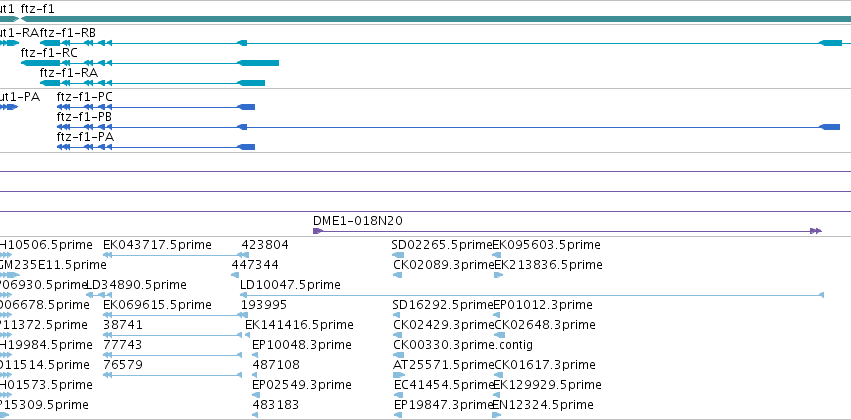Image resolution: width=851 pixels, height=420 pixels.
Task: Click the DME1-018N20 clone label
Action: click(358, 221)
